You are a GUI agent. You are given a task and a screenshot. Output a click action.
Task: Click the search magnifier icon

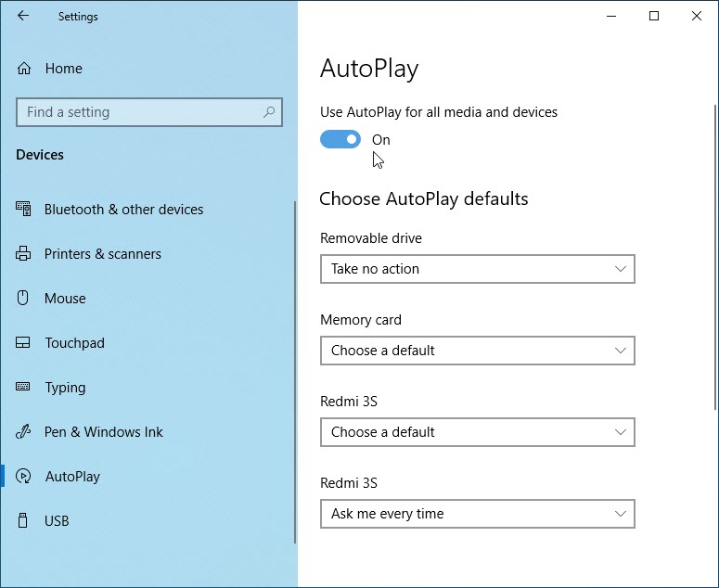[269, 112]
